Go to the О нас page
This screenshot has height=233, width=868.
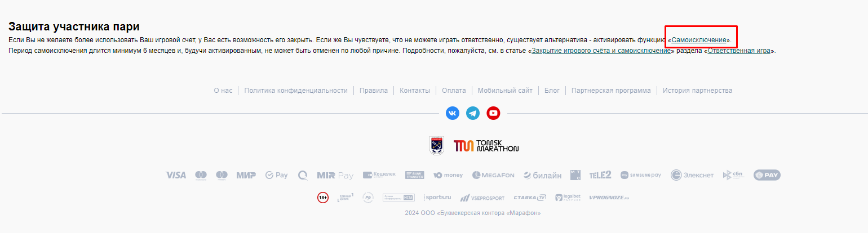point(223,91)
